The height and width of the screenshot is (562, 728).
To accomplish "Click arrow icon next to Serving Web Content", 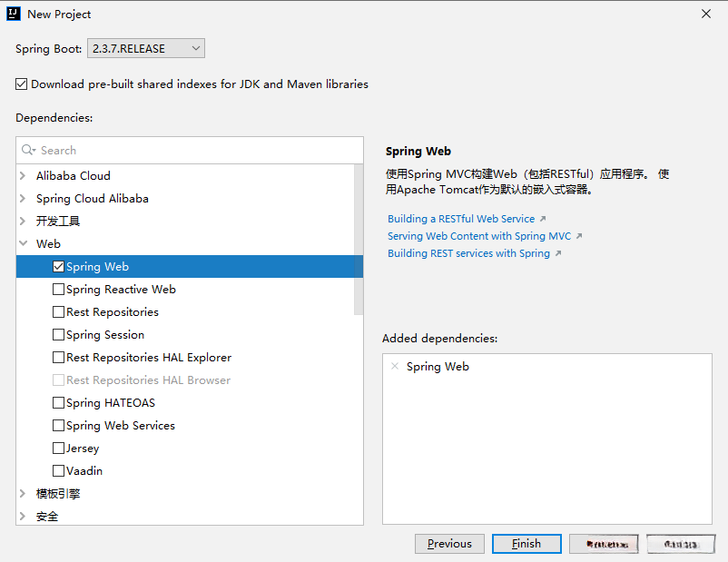I will coord(579,236).
